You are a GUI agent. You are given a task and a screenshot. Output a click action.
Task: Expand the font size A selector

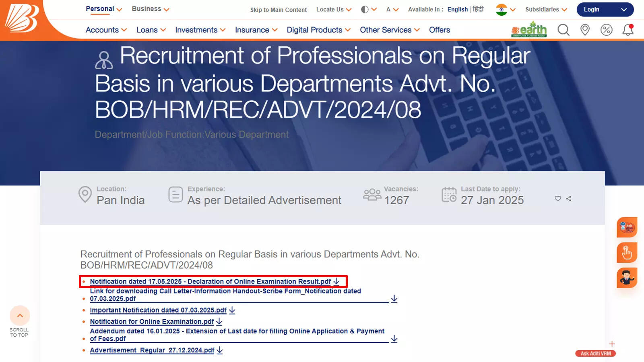point(392,9)
